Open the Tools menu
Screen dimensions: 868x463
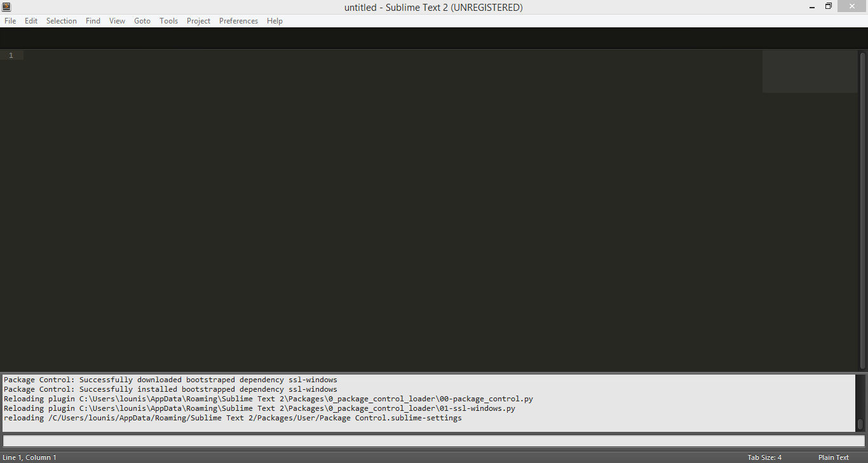pyautogui.click(x=168, y=21)
